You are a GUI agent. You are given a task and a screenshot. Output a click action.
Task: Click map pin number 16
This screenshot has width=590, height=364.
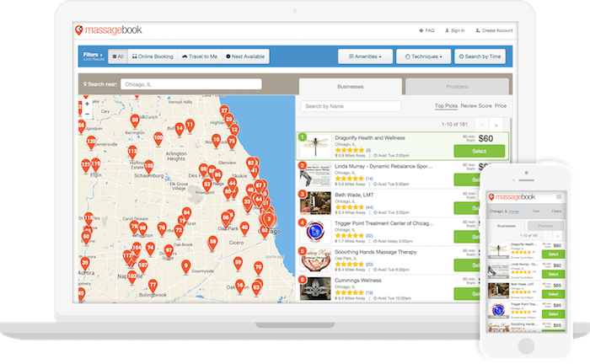239,286
